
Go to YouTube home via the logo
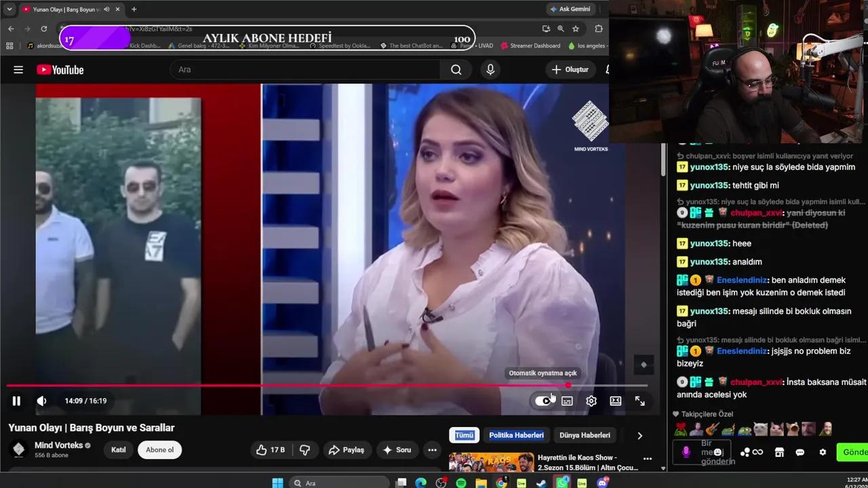tap(60, 70)
